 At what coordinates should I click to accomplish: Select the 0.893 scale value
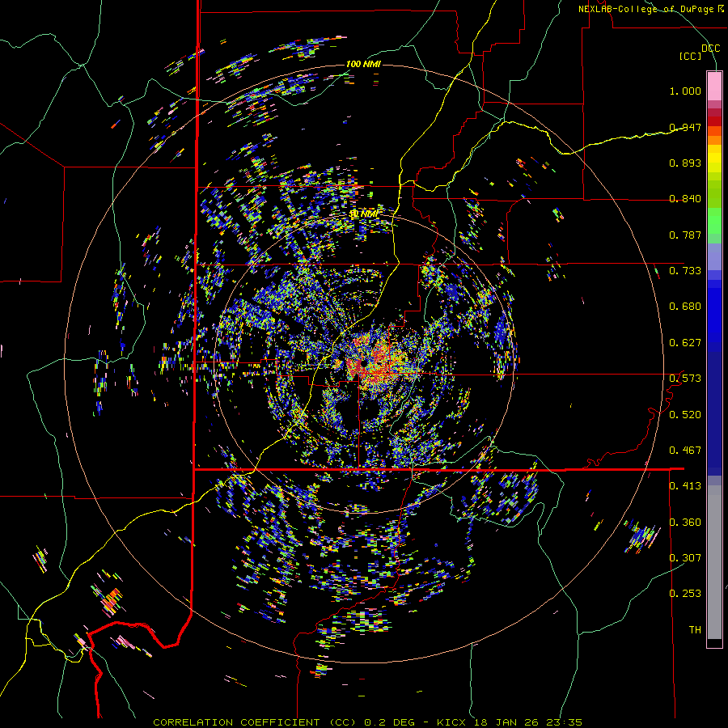coord(685,163)
